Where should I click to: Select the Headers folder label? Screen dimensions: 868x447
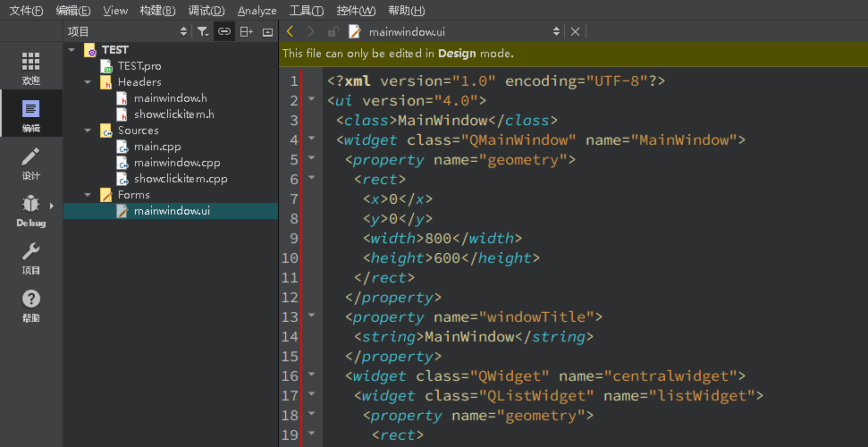[x=139, y=82]
